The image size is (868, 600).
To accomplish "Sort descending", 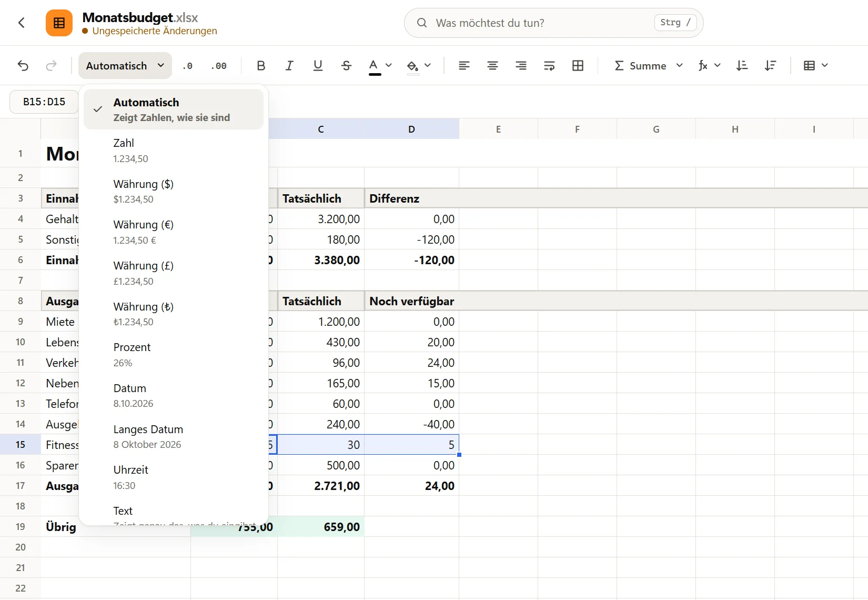I will click(770, 66).
